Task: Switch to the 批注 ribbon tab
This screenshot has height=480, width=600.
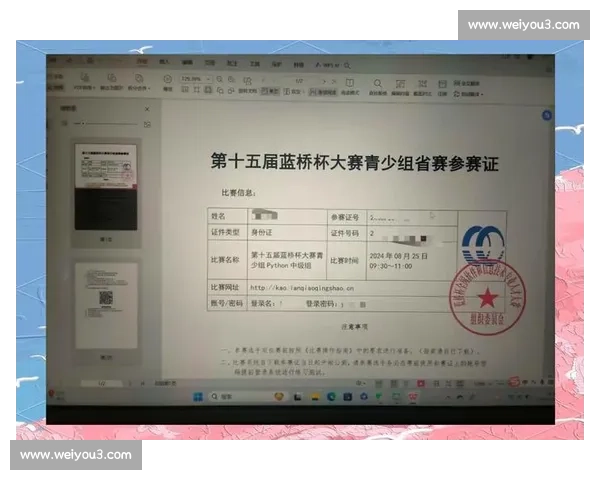Action: click(x=232, y=63)
